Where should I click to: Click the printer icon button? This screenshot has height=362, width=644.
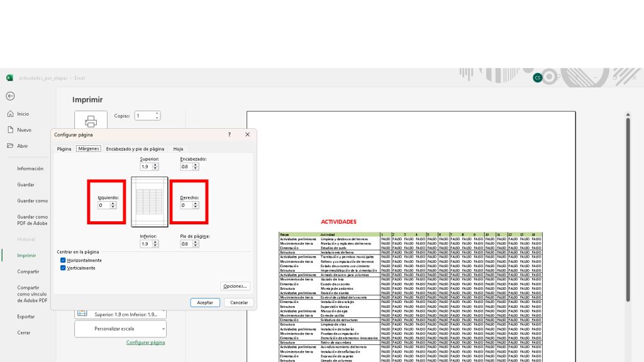91,121
